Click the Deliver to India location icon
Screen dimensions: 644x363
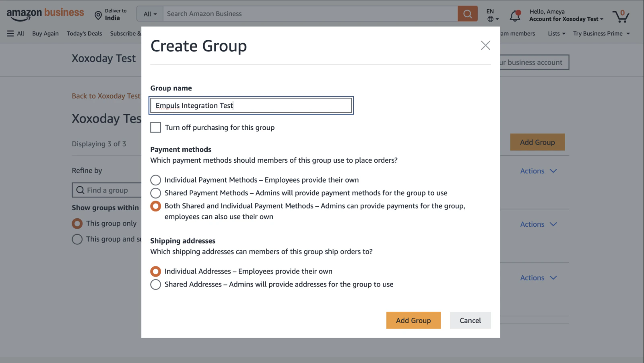98,16
